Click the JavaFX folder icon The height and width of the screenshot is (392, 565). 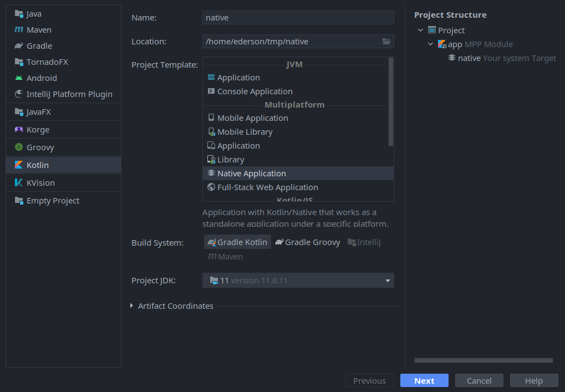point(19,111)
